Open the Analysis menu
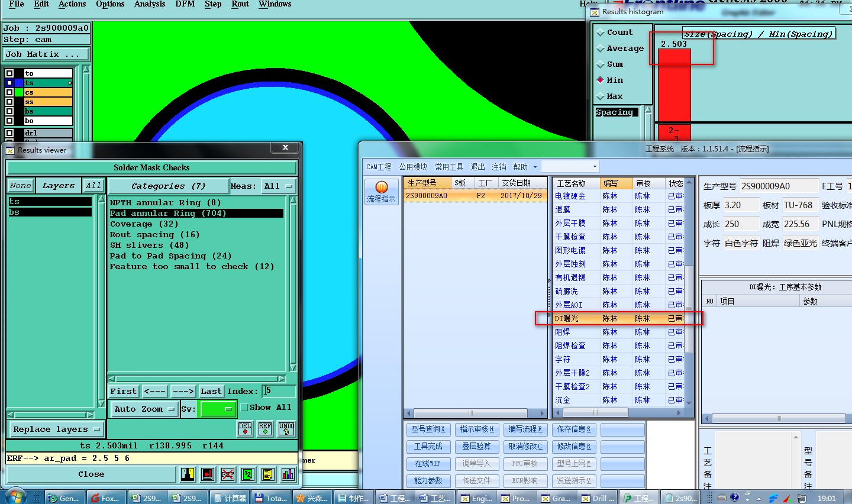852x504 pixels. coord(150,4)
